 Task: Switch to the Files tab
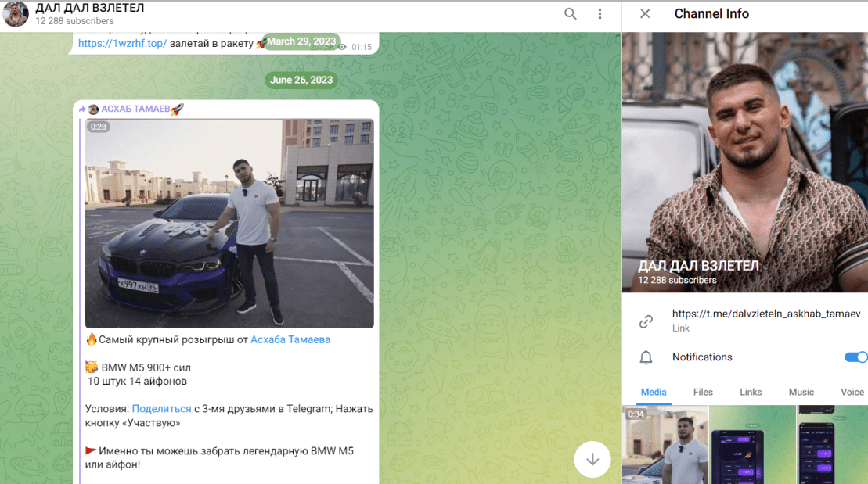pyautogui.click(x=703, y=393)
